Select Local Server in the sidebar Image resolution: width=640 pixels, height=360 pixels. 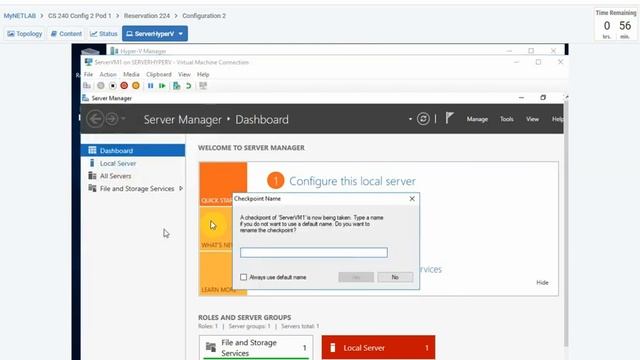point(133,163)
